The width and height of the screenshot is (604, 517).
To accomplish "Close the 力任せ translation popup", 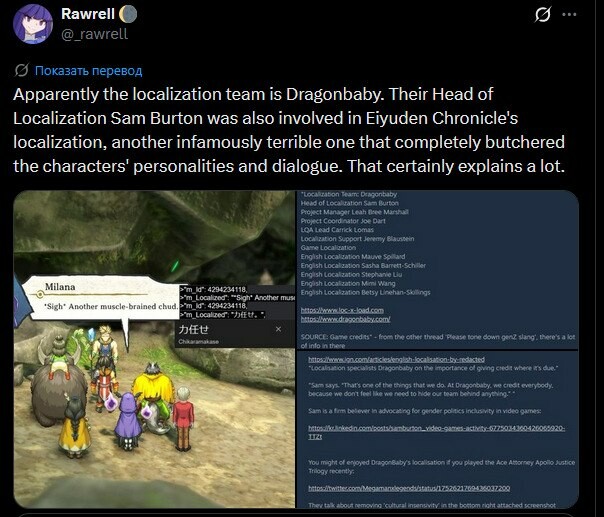I will [x=278, y=329].
